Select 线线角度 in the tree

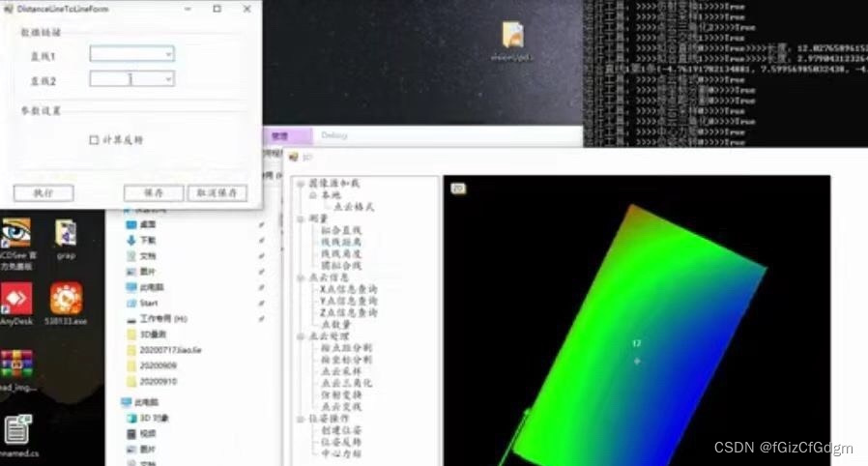[341, 253]
